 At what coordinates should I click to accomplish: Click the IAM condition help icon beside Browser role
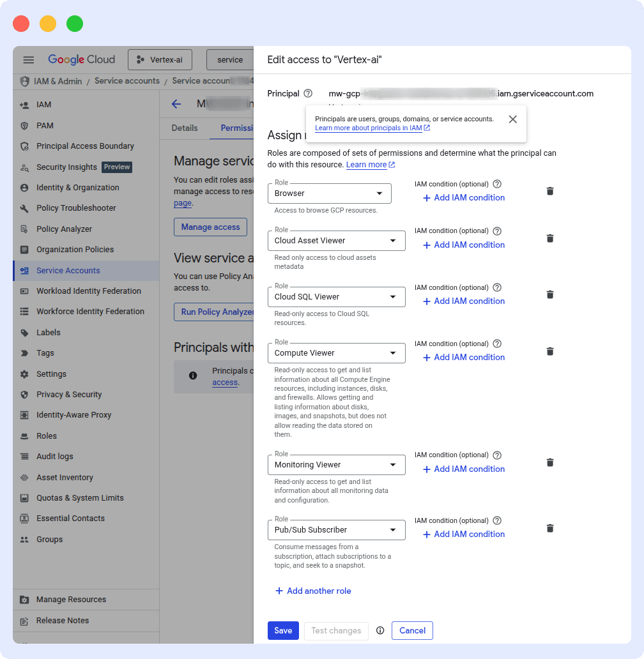[x=497, y=184]
